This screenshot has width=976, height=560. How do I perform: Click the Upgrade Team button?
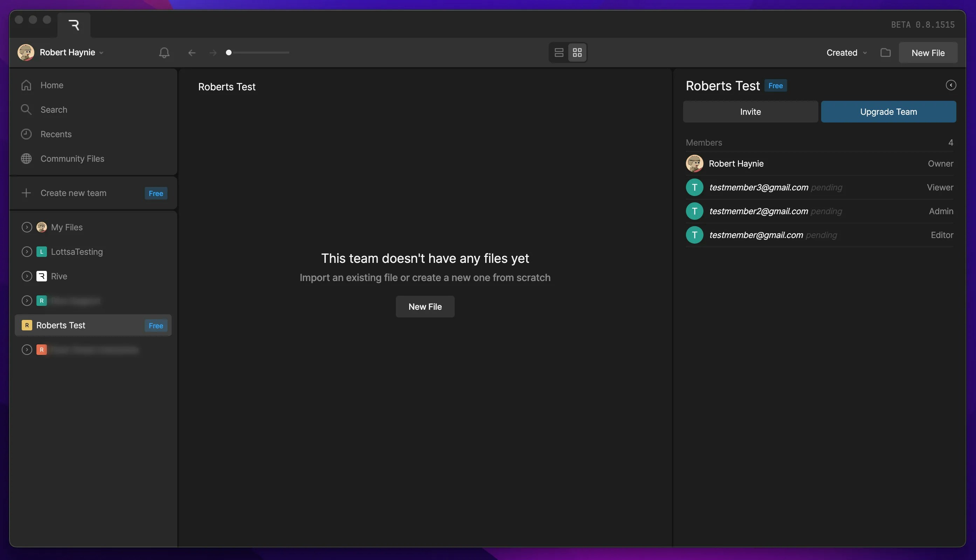coord(888,112)
